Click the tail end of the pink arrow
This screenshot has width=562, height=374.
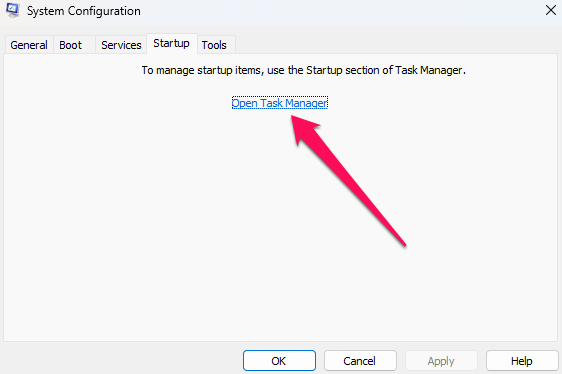point(402,242)
